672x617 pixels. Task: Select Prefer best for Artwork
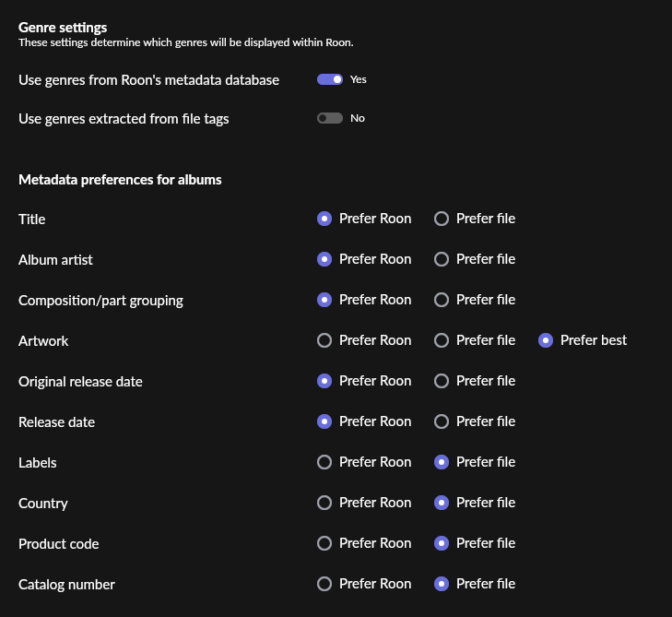point(546,340)
